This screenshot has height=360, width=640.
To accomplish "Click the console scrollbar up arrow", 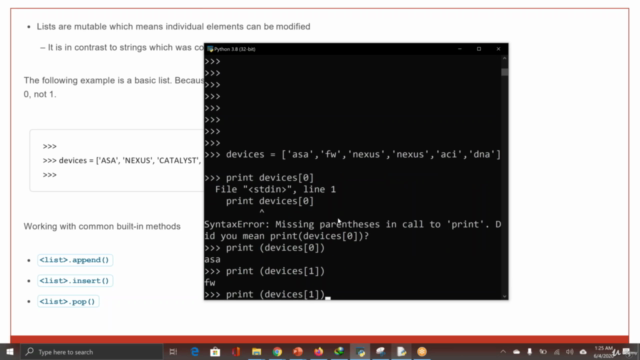I will (x=504, y=58).
